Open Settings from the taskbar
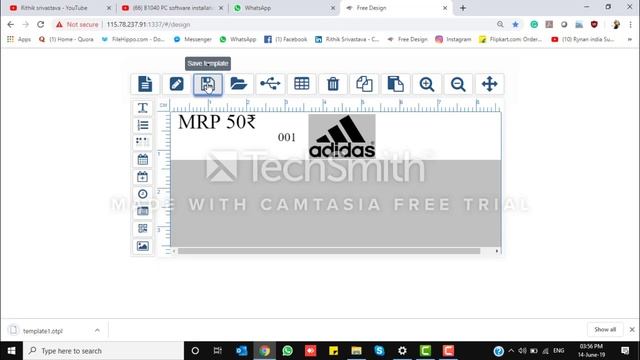This screenshot has width=640, height=360. [402, 351]
